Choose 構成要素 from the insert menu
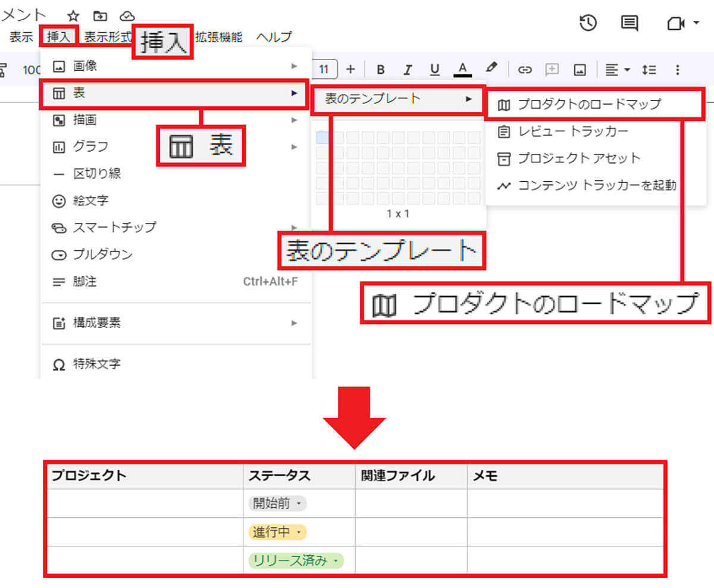The width and height of the screenshot is (714, 588). (176, 323)
